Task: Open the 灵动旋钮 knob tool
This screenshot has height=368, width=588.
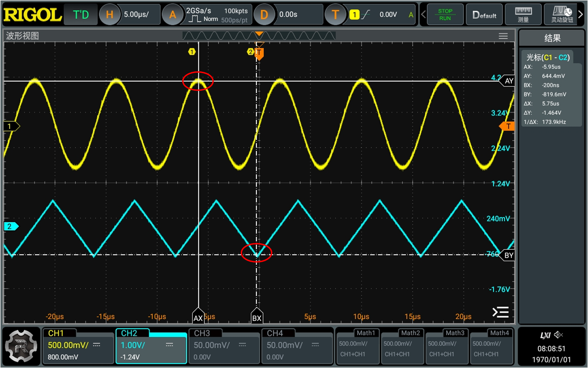Action: (x=562, y=15)
